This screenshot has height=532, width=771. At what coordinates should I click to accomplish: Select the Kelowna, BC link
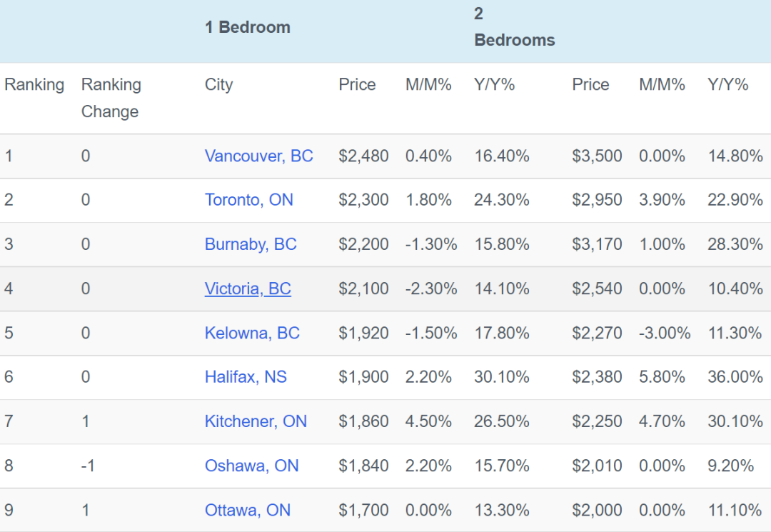[x=252, y=333]
